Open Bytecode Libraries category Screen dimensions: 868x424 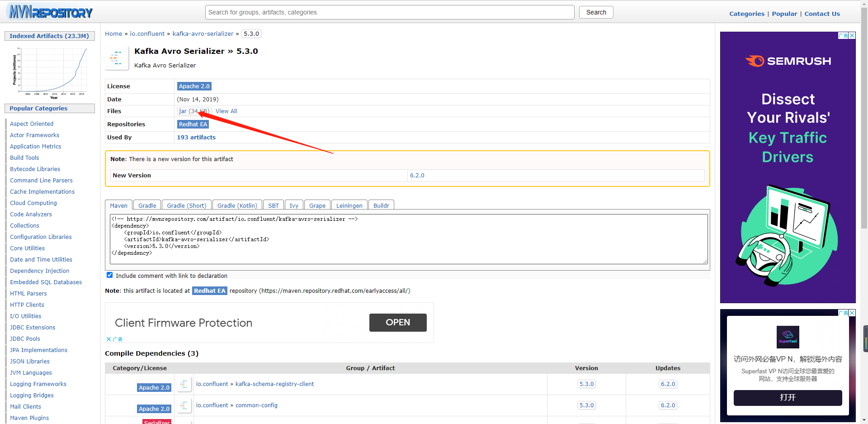pyautogui.click(x=35, y=169)
